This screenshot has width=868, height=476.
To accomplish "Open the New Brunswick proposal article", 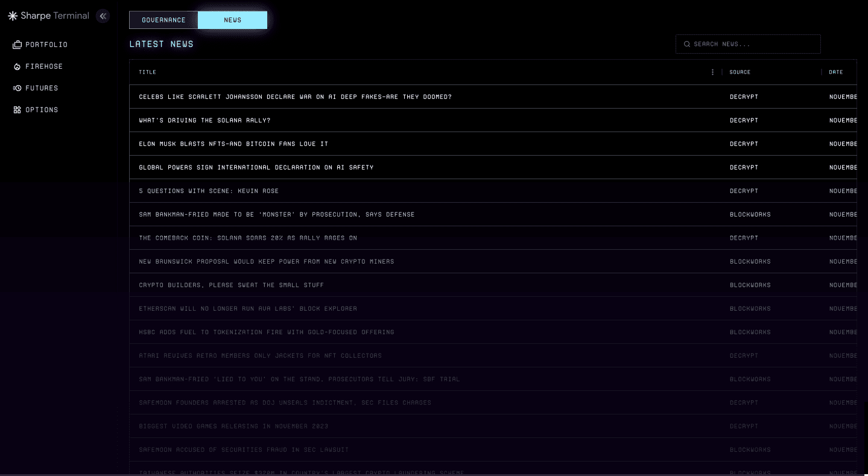I will click(266, 261).
